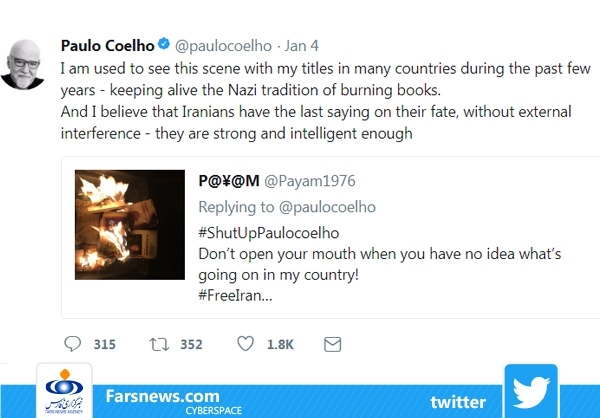The image size is (600, 418).
Task: Open the burning books image thumbnail
Action: click(130, 225)
